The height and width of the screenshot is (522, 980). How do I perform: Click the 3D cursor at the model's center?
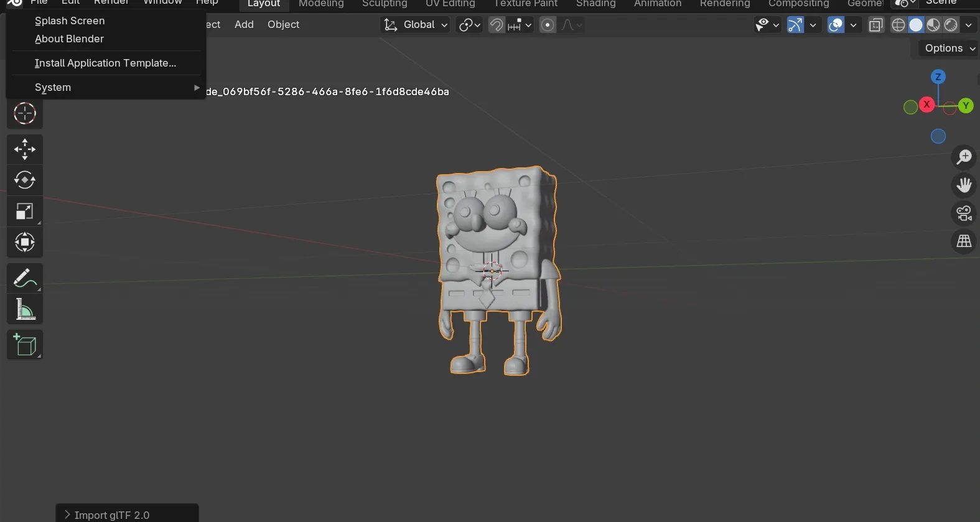(x=492, y=271)
